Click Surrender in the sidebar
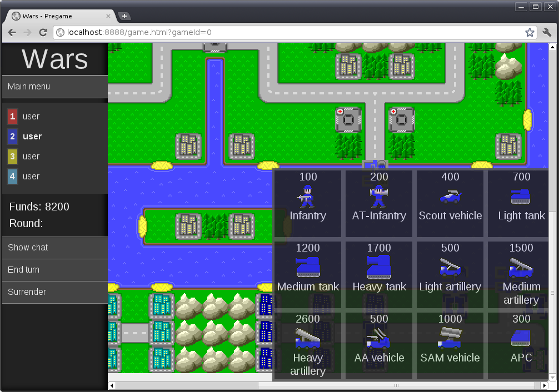Viewport: 559px width, 392px height. click(x=54, y=292)
